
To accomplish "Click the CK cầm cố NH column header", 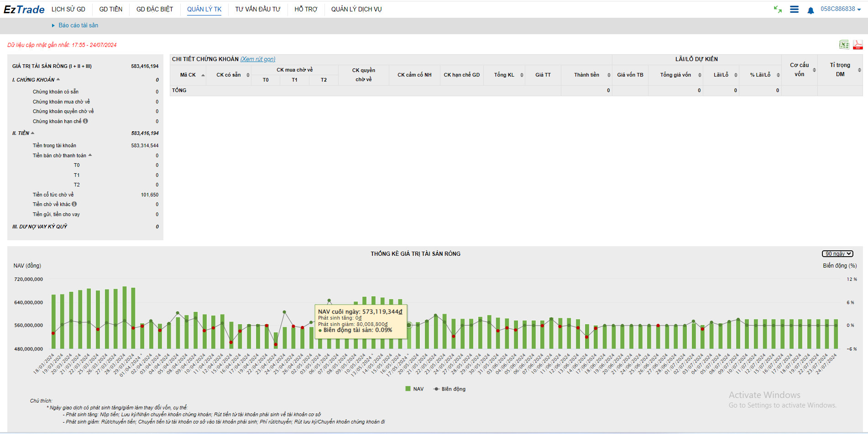I will pyautogui.click(x=414, y=75).
